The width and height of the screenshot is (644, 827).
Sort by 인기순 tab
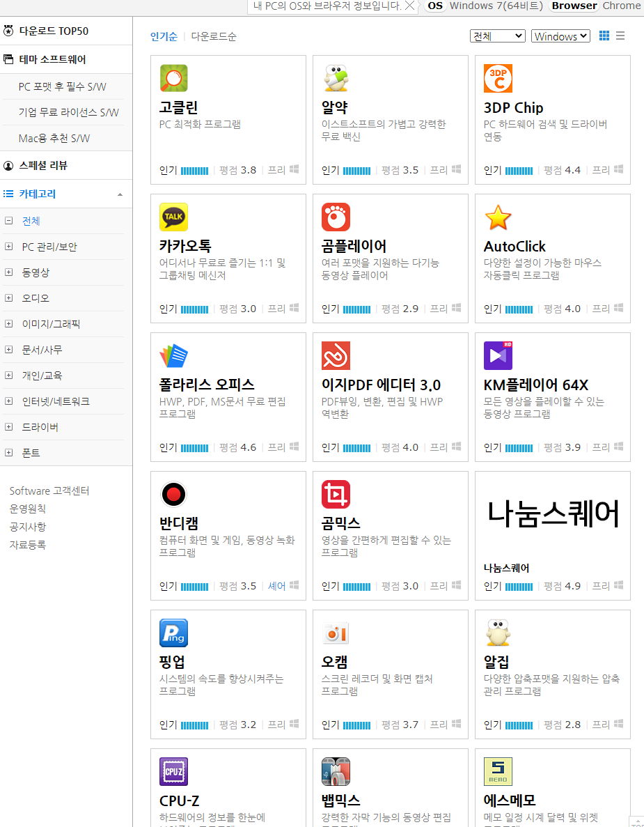tap(164, 36)
